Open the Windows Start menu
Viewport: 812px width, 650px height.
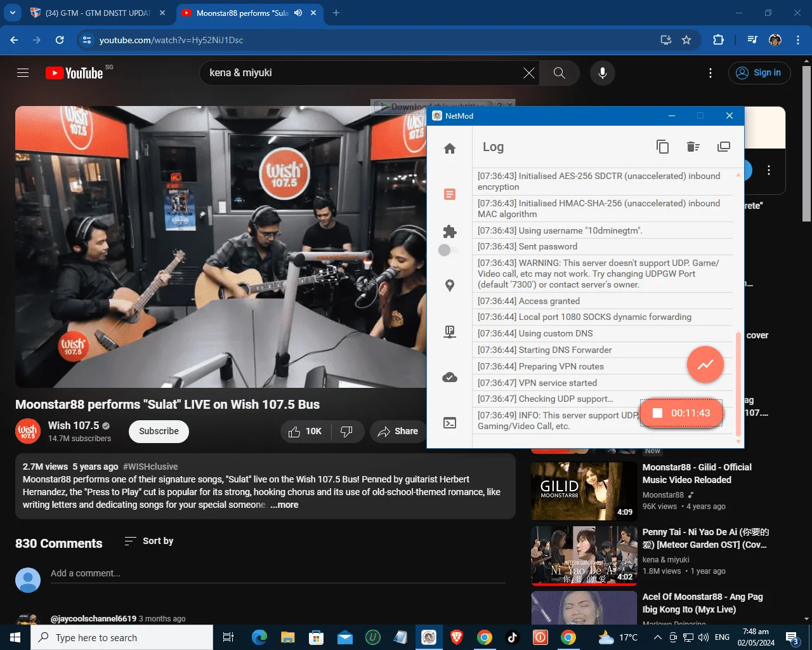[x=15, y=637]
